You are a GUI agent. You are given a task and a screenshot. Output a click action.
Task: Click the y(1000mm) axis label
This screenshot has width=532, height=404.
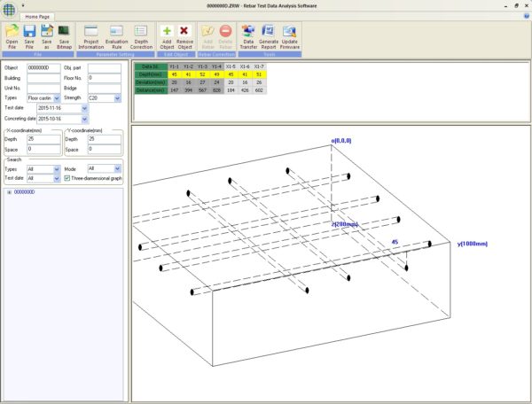coord(473,244)
